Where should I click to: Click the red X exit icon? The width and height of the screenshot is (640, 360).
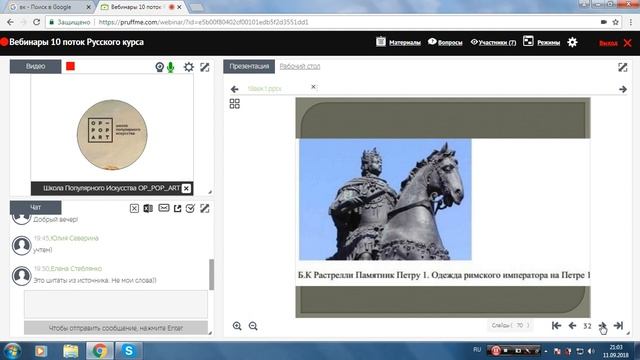point(628,42)
